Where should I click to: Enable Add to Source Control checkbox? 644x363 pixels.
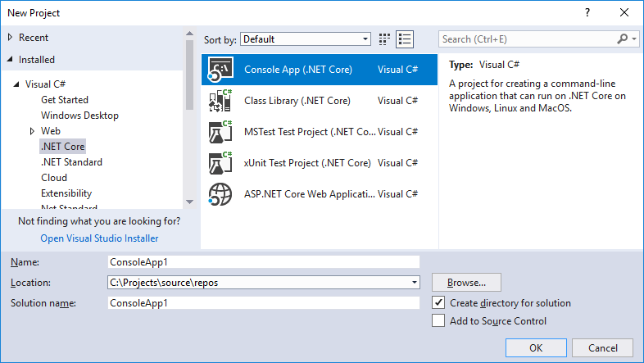pyautogui.click(x=438, y=320)
